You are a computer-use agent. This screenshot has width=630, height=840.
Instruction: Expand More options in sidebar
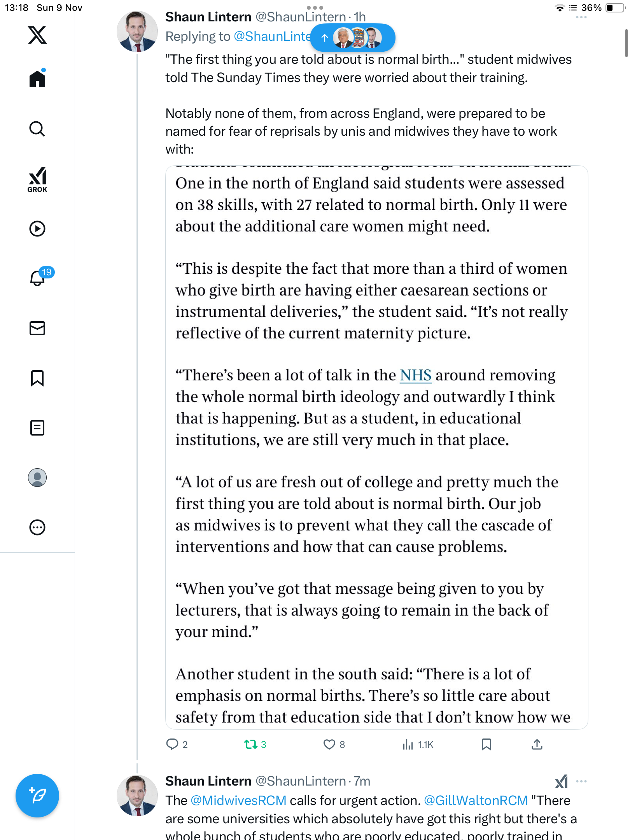pyautogui.click(x=37, y=527)
